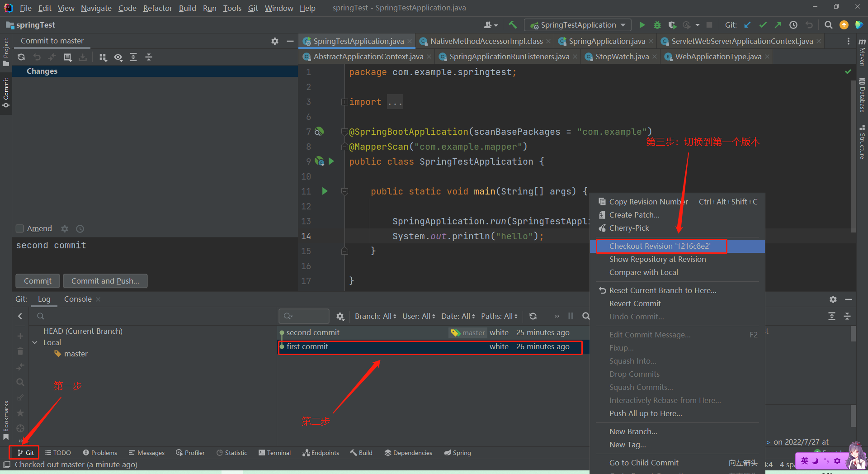This screenshot has height=474, width=868.
Task: Open Search Everywhere magnifier
Action: pos(828,25)
